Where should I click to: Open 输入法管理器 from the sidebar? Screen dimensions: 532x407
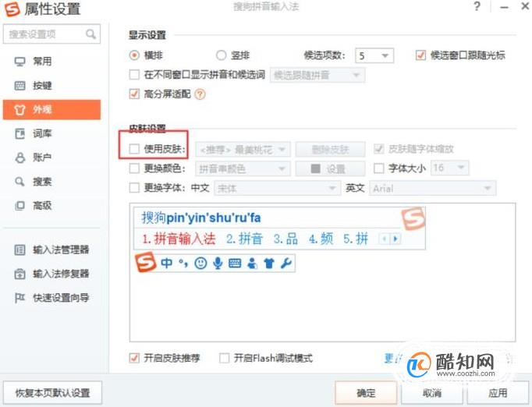pyautogui.click(x=51, y=250)
